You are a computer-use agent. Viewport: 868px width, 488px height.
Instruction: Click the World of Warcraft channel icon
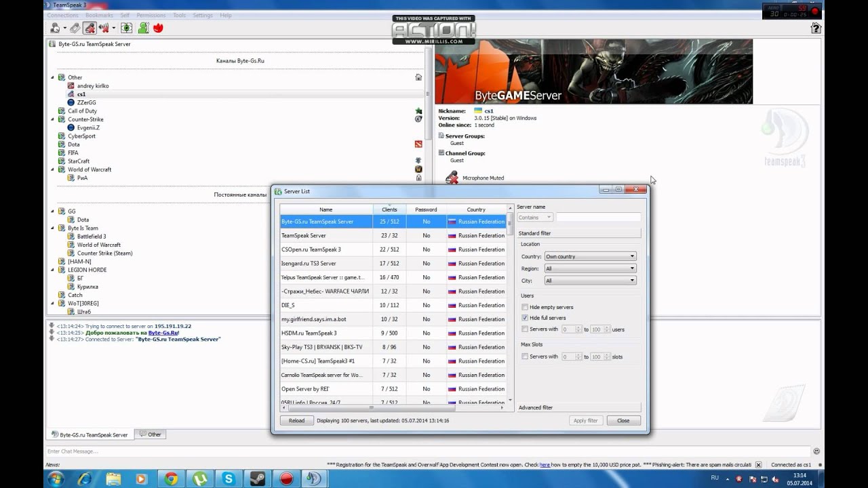pyautogui.click(x=418, y=169)
